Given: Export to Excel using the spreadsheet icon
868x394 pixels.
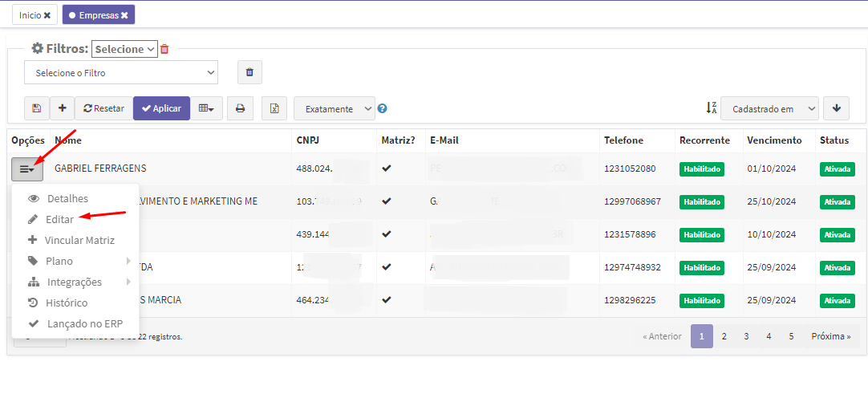Looking at the screenshot, I should (274, 108).
